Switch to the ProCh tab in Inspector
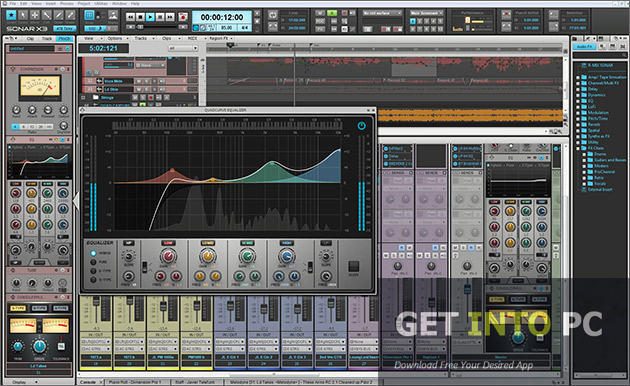 64,39
